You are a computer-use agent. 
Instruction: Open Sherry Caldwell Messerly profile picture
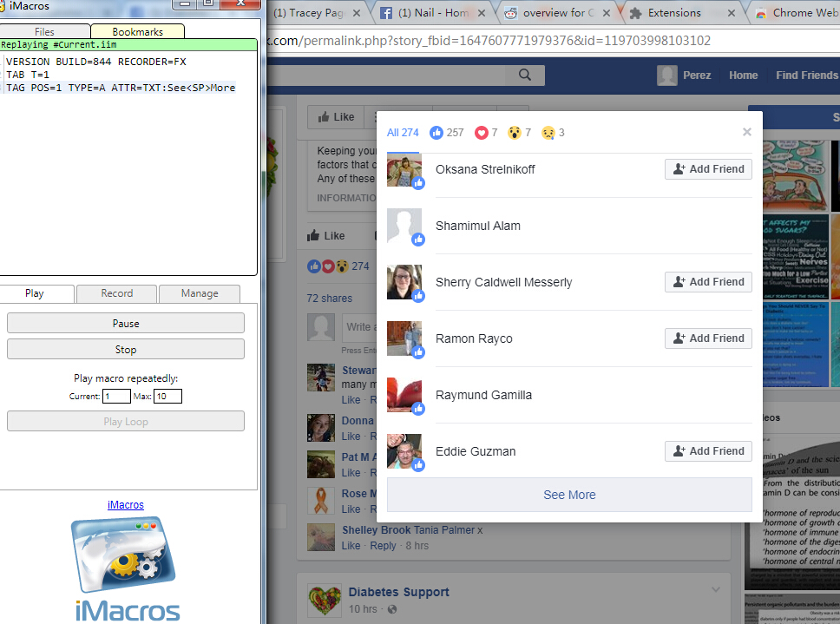[404, 282]
